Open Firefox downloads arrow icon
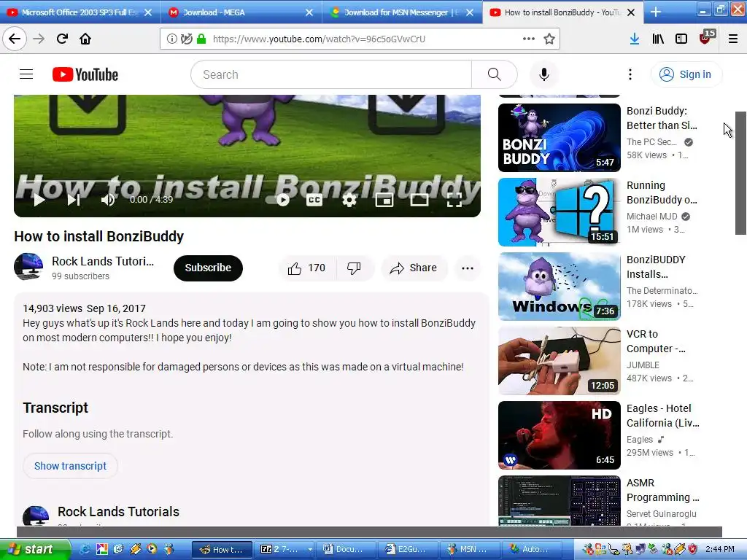The image size is (747, 560). [x=634, y=39]
